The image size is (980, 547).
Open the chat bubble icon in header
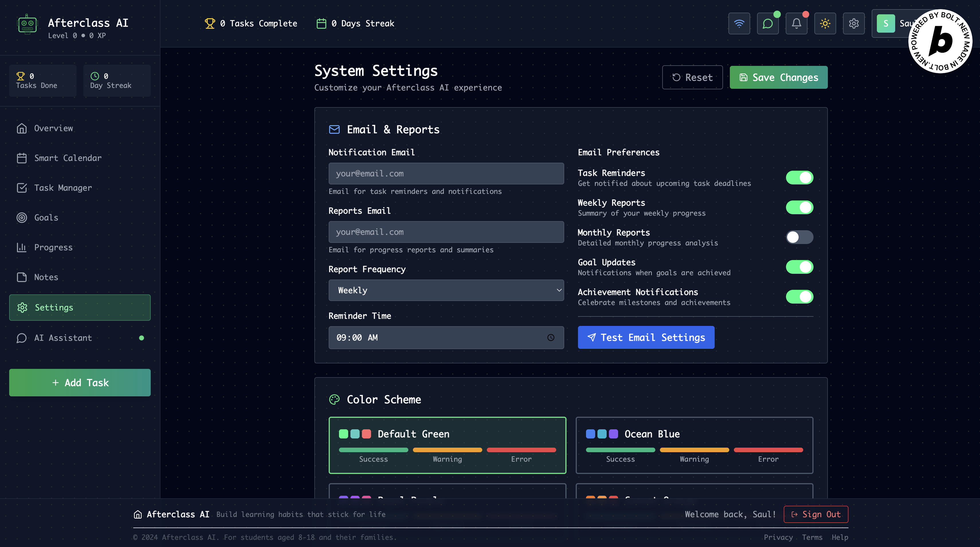click(767, 23)
